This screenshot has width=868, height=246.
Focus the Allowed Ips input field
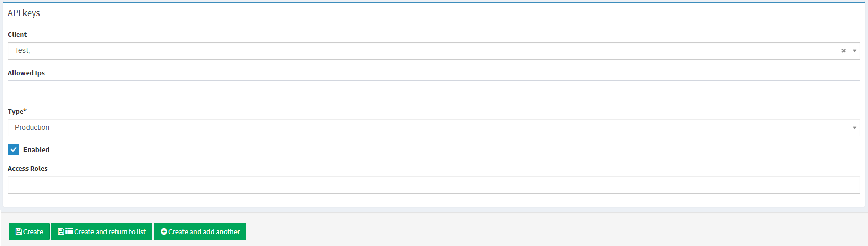(x=433, y=89)
